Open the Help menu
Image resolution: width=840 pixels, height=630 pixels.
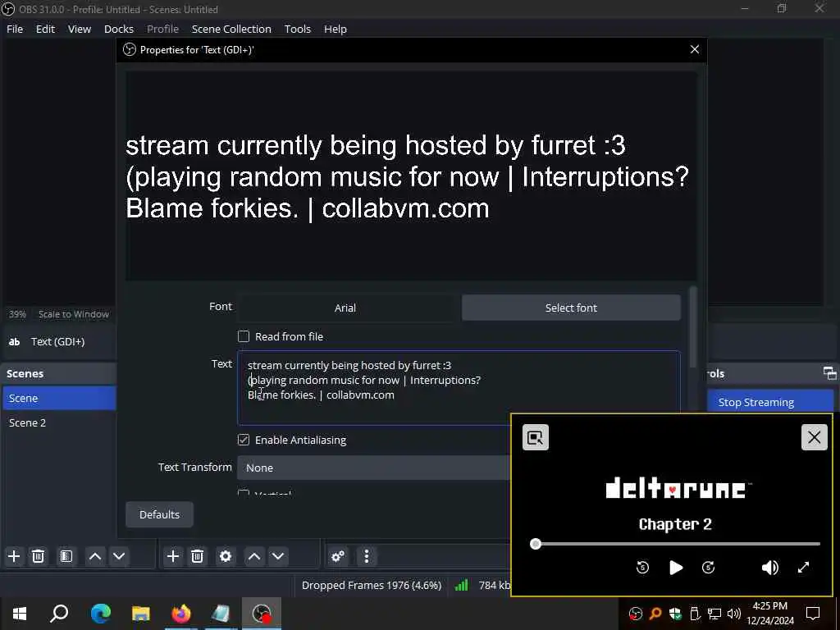pos(336,29)
